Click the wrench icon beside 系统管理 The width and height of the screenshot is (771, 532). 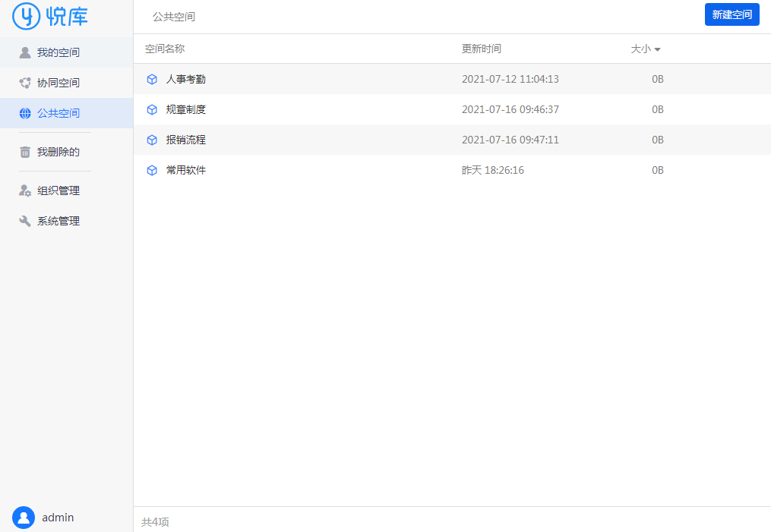(x=25, y=221)
